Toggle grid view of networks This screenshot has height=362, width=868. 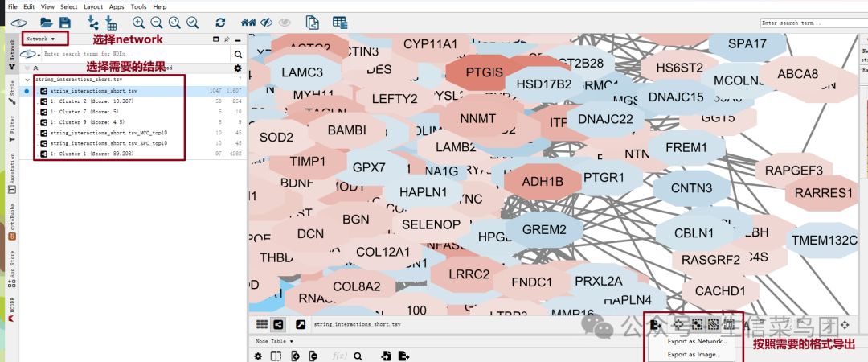[261, 324]
